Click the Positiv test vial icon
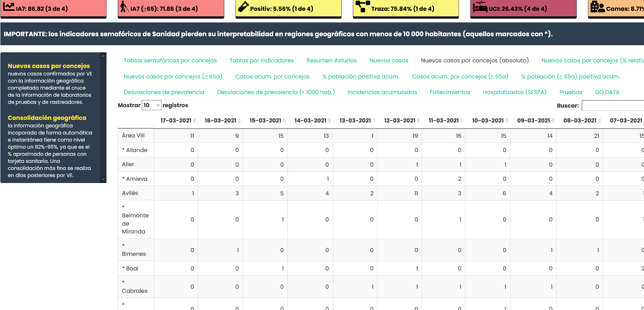 243,6
